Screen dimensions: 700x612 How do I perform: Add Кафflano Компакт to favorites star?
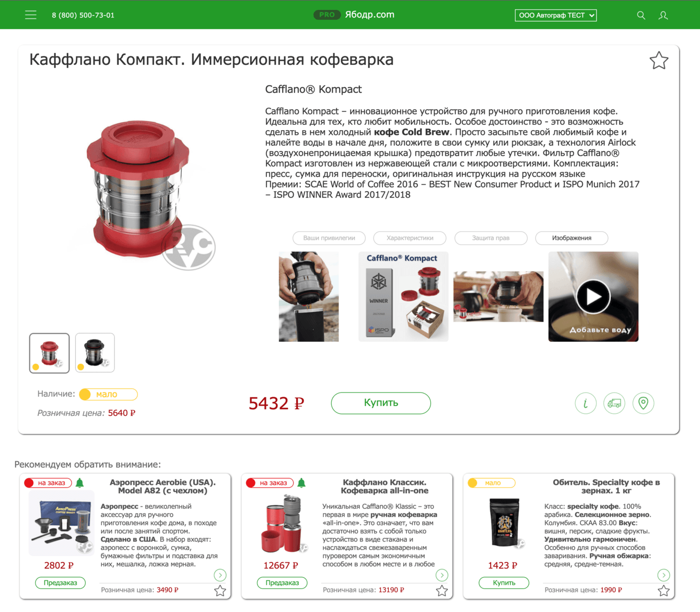pyautogui.click(x=659, y=61)
